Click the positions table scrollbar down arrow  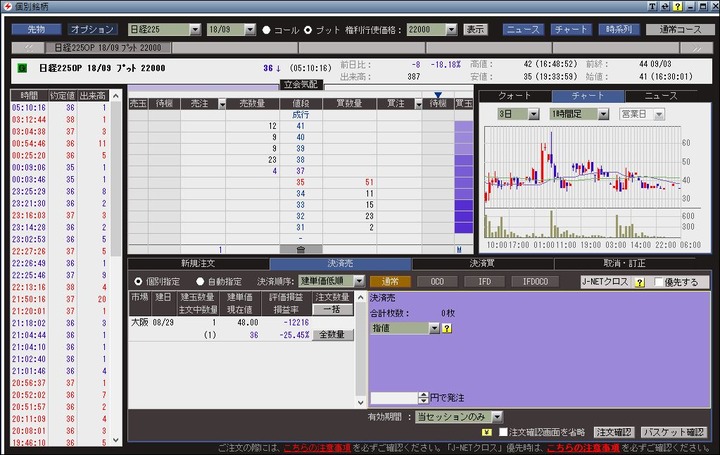(360, 402)
